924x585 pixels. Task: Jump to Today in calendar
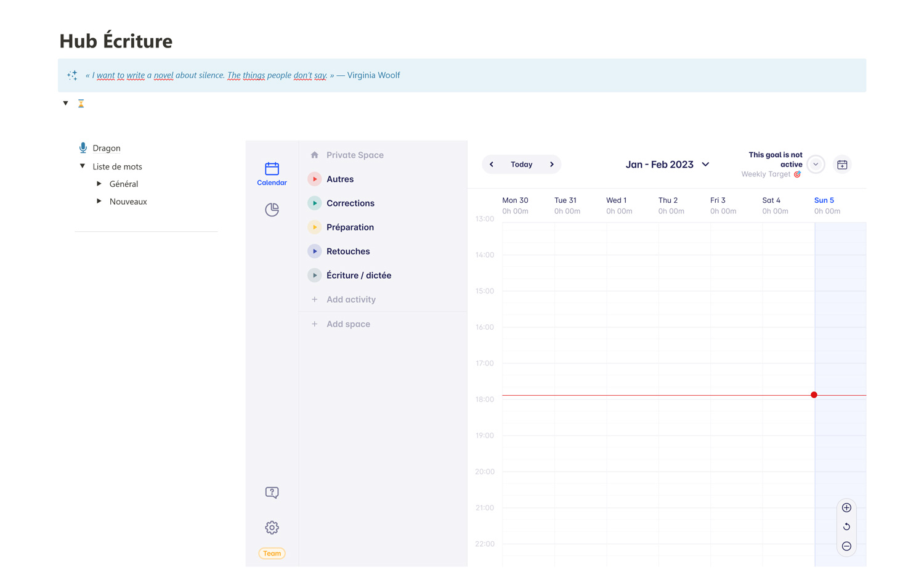tap(521, 165)
